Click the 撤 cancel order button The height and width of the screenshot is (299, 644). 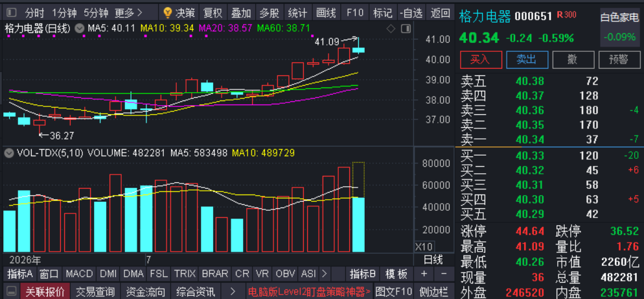point(573,60)
